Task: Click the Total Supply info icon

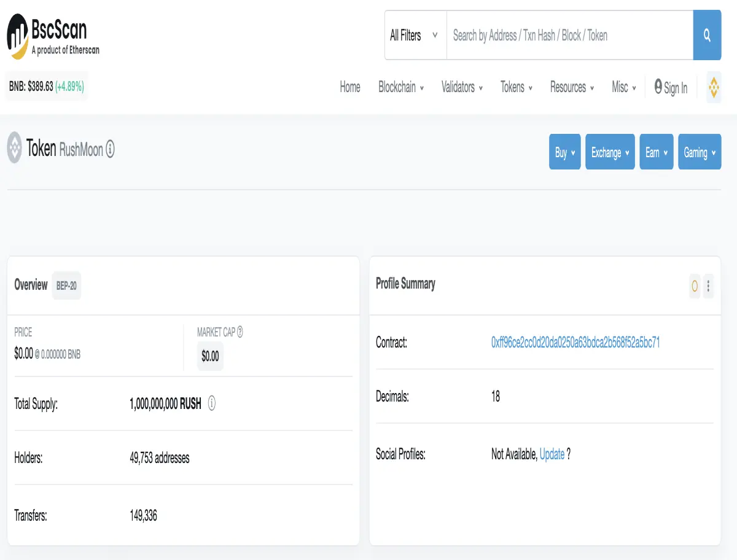Action: pyautogui.click(x=212, y=403)
